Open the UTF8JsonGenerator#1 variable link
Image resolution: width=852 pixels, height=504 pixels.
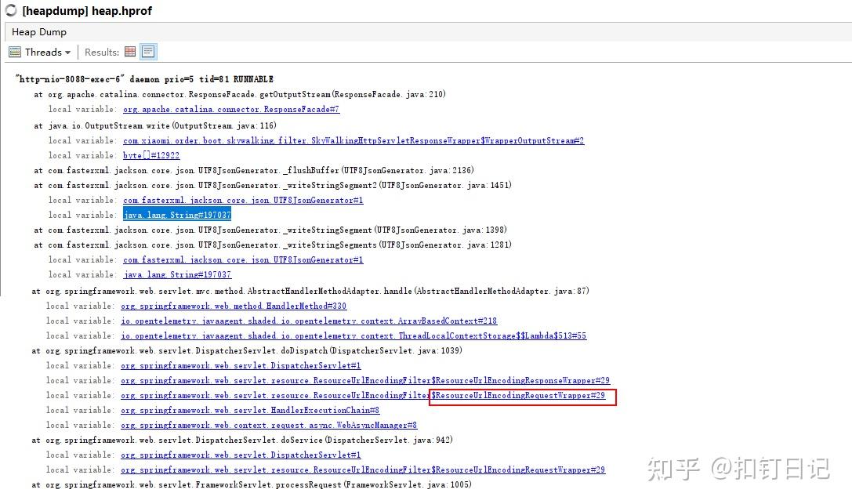[x=241, y=200]
